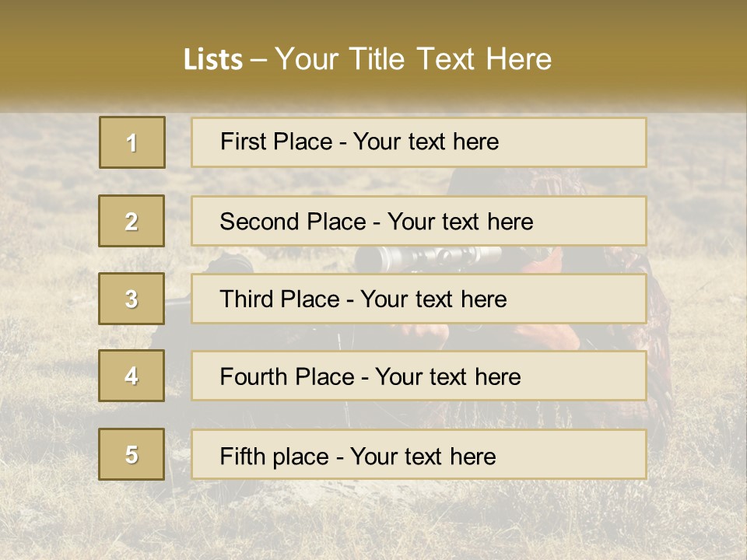Click the Fourth Place text bar

[x=419, y=376]
